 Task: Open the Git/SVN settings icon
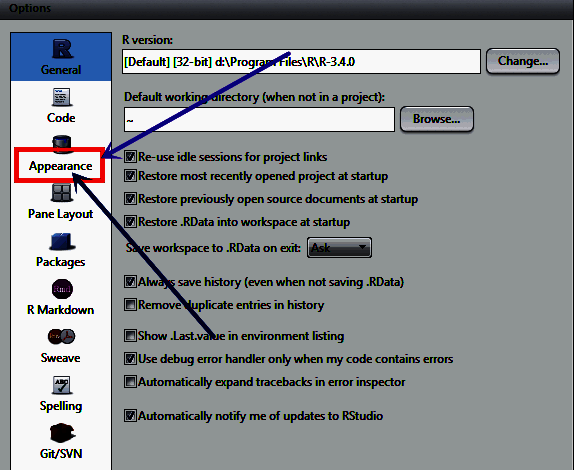[62, 433]
